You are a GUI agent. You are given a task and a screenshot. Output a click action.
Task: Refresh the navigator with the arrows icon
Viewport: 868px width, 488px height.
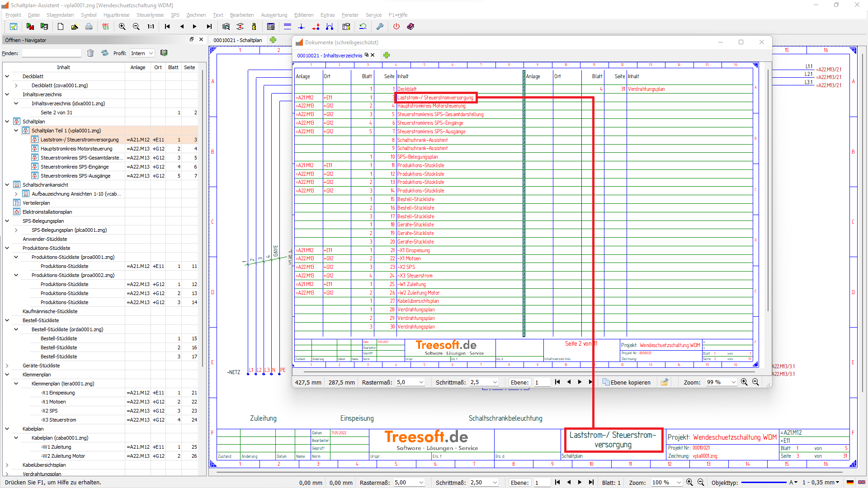pos(105,53)
